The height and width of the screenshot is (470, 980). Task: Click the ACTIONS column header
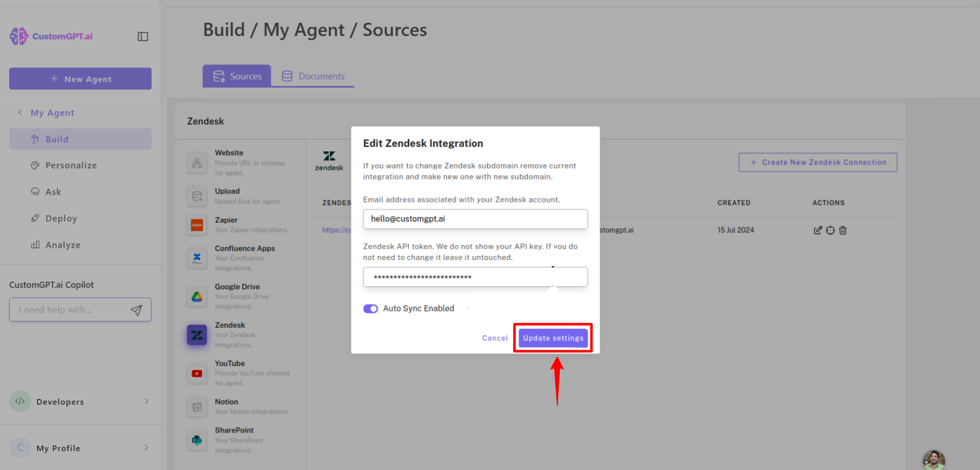click(829, 203)
